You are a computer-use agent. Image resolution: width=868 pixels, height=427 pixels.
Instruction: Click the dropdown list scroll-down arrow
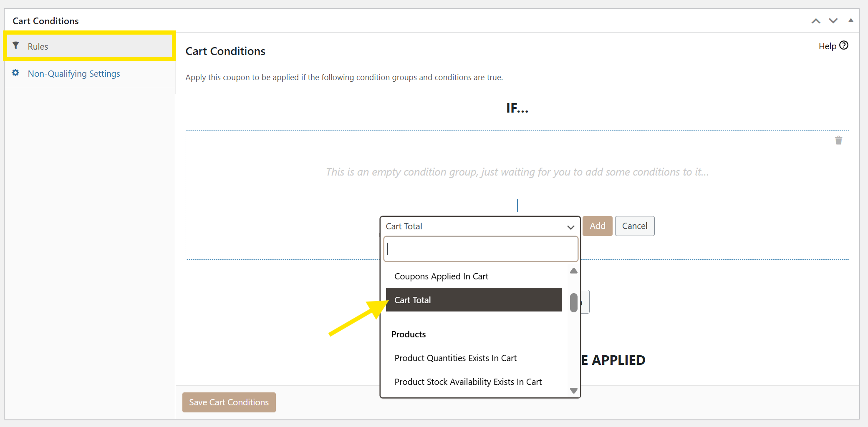point(574,391)
